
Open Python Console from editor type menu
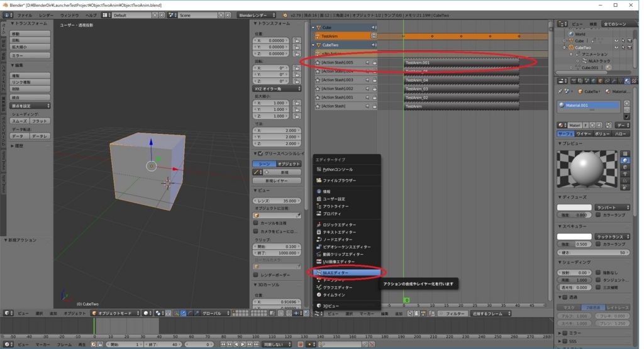(x=347, y=170)
